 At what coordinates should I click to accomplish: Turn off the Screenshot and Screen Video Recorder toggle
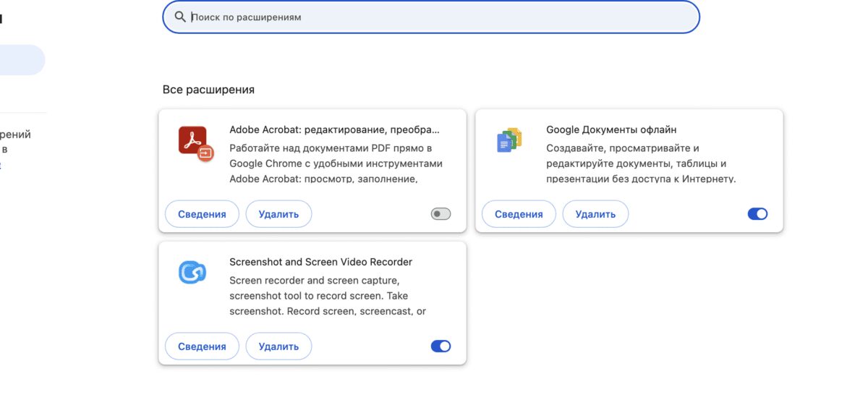tap(441, 346)
